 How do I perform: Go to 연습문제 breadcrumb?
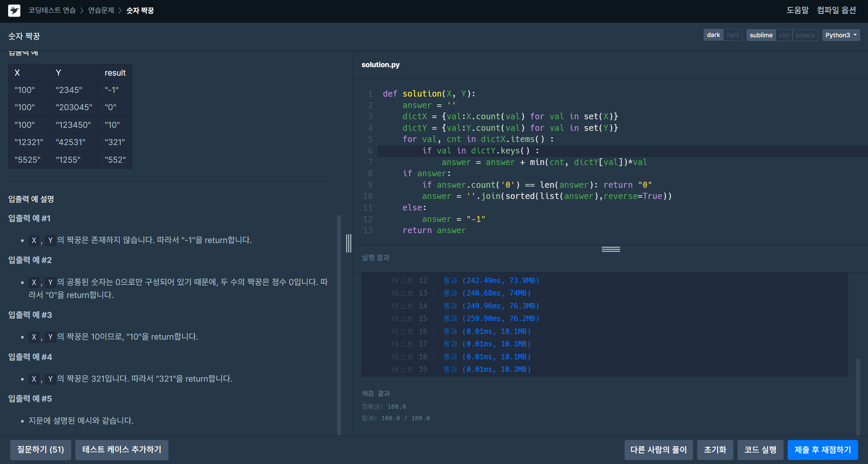click(101, 11)
